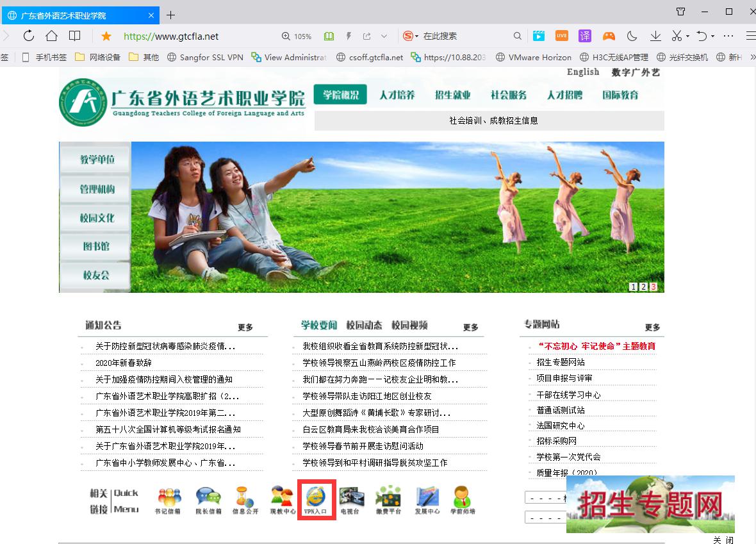
Task: Click the 书记信箱 mailbox icon
Action: point(168,499)
